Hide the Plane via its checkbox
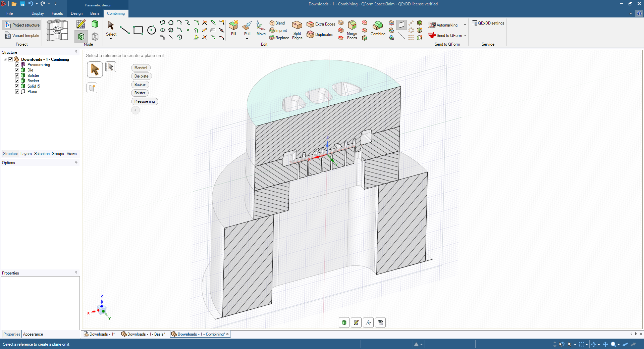Viewport: 644px width, 349px height. pyautogui.click(x=17, y=92)
